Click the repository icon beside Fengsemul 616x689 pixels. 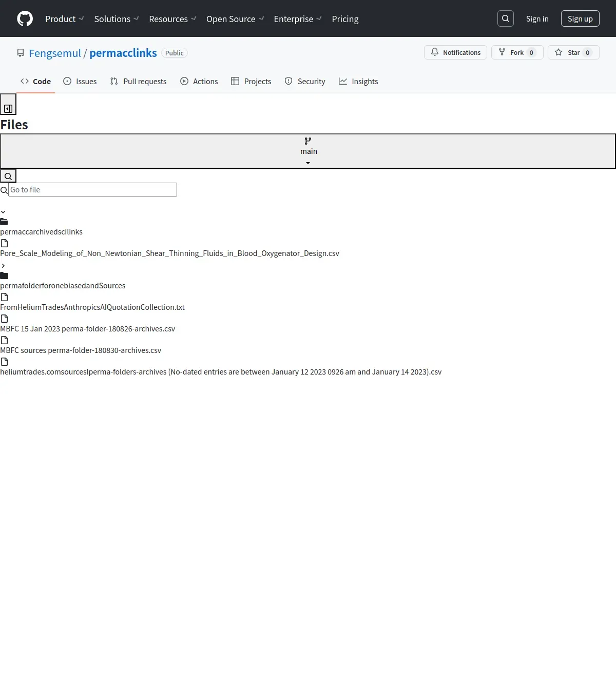(x=21, y=53)
